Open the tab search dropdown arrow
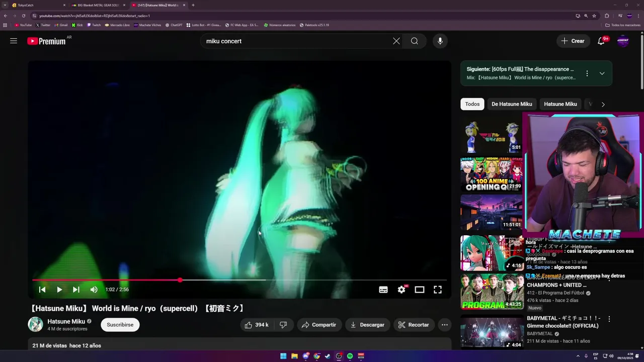Image resolution: width=644 pixels, height=362 pixels. [5, 5]
